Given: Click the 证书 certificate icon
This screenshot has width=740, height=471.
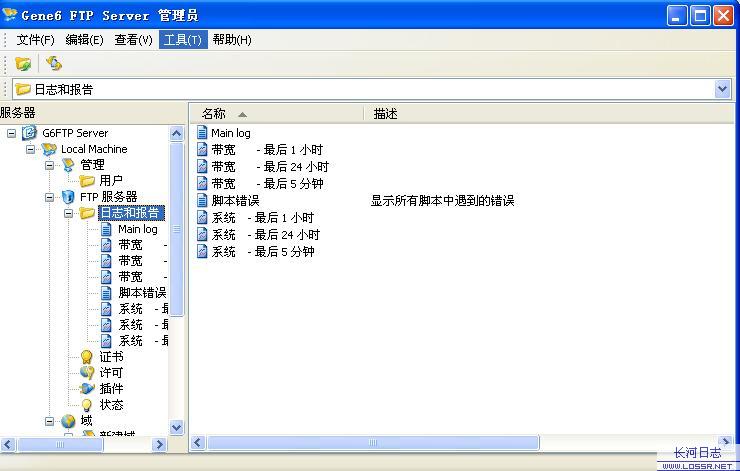Looking at the screenshot, I should 86,357.
